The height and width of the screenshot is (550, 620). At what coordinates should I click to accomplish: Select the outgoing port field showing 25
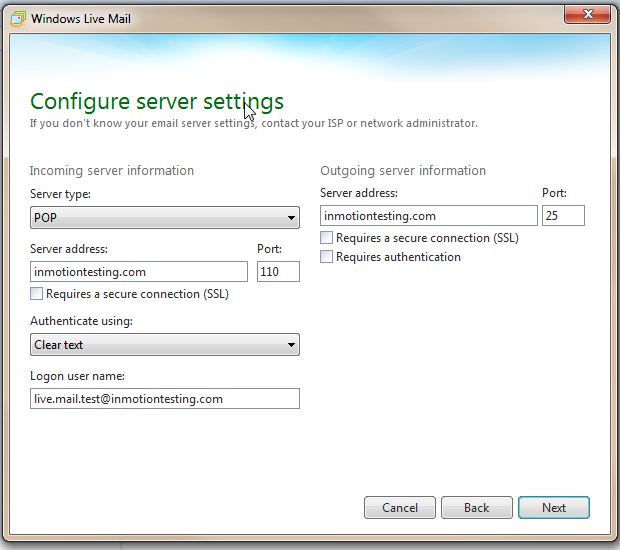pos(563,216)
